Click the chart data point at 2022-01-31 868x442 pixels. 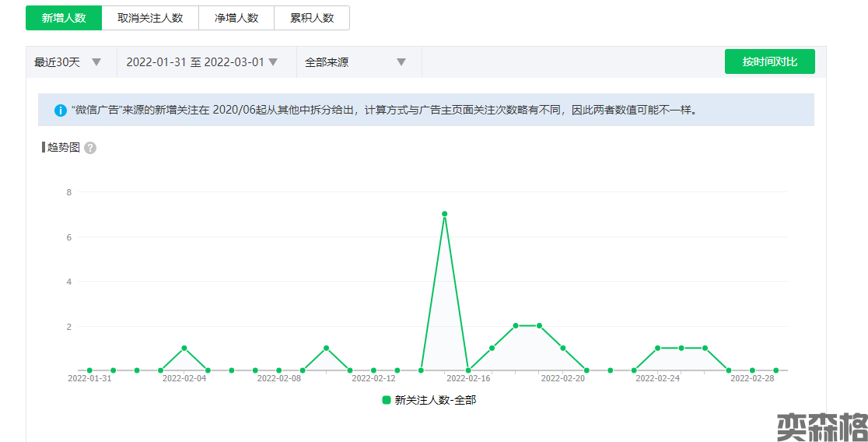click(89, 370)
